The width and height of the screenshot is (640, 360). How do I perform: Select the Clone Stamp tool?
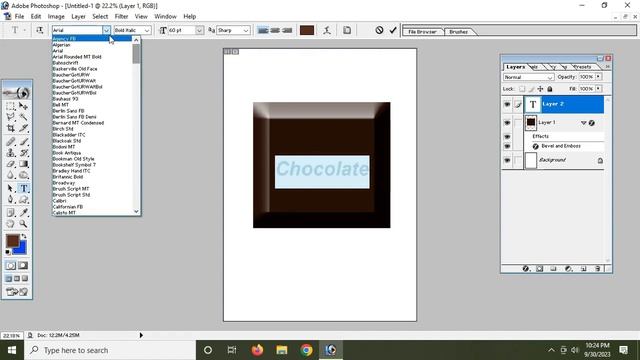click(x=11, y=153)
